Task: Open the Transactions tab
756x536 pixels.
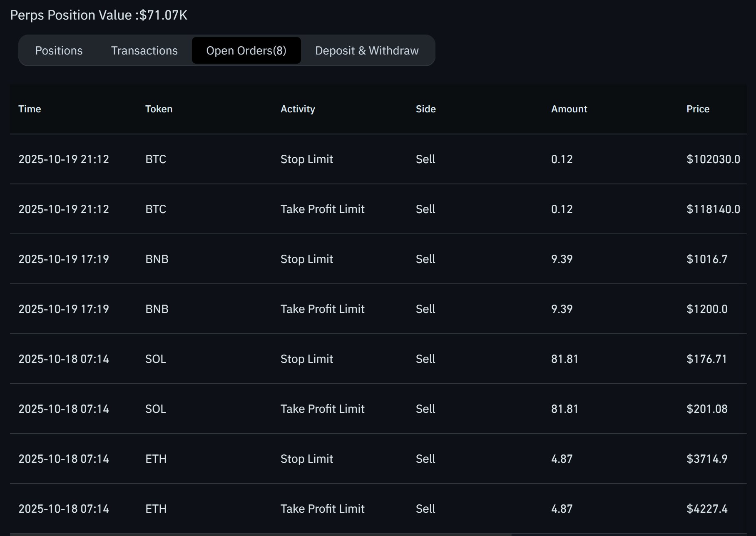Action: pos(144,51)
